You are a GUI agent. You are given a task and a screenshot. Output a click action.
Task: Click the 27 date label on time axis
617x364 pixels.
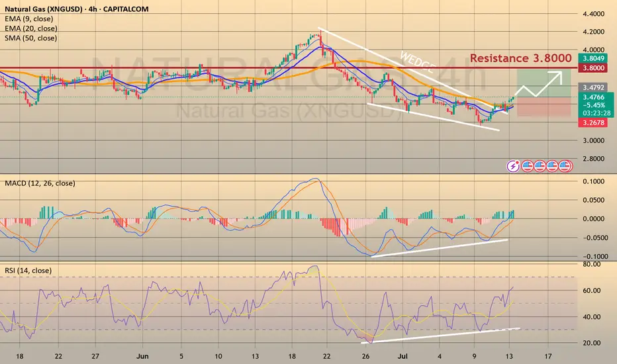click(95, 356)
